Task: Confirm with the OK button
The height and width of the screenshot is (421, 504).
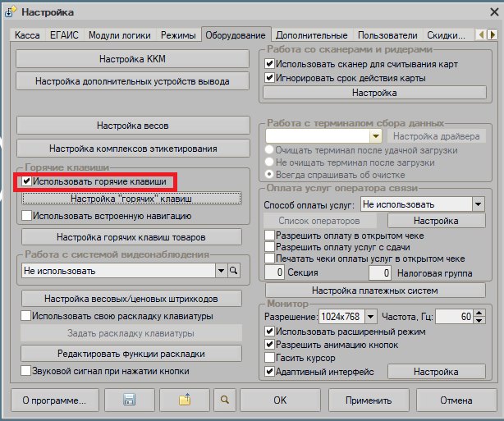Action: (x=280, y=400)
